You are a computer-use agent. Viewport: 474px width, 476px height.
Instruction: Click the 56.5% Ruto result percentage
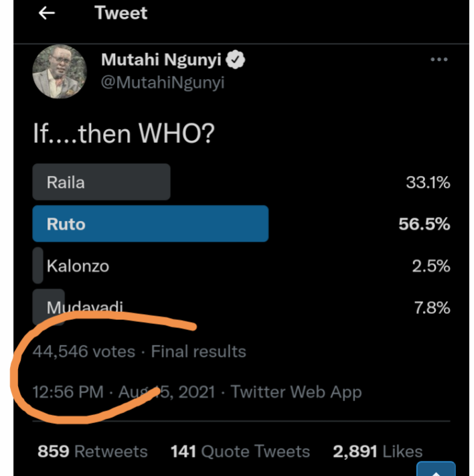[424, 224]
